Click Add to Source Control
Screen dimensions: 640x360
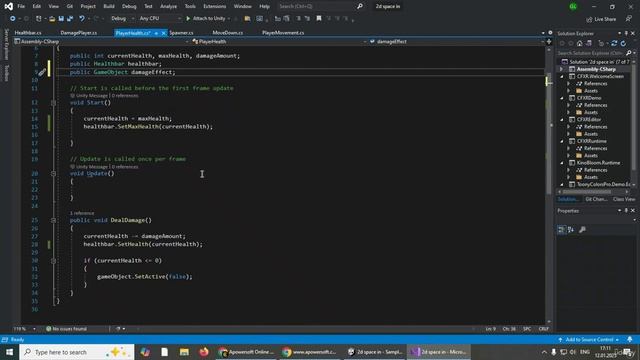589,340
